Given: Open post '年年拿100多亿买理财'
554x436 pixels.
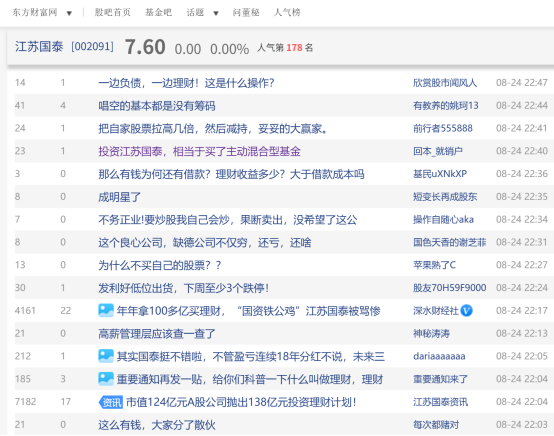Looking at the screenshot, I should click(248, 311).
